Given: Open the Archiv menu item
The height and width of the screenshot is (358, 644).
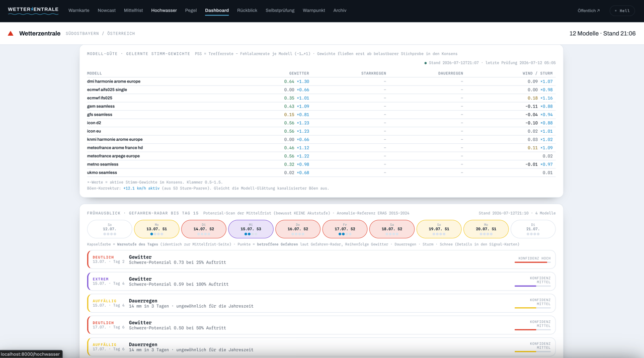Looking at the screenshot, I should (x=340, y=11).
